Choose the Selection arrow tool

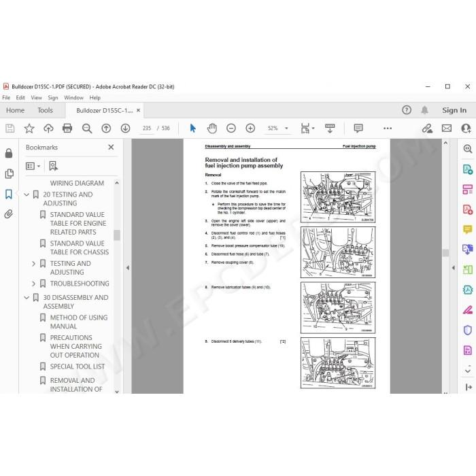tap(192, 129)
